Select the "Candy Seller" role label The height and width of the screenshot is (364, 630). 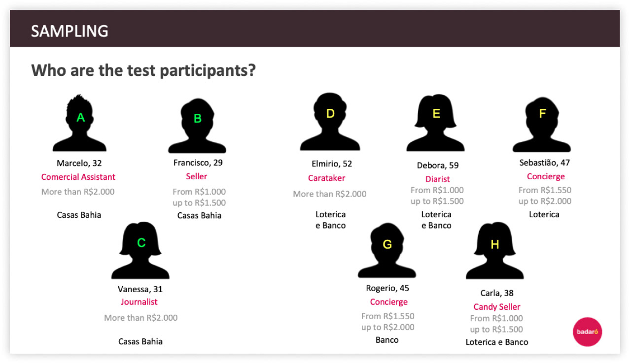(497, 307)
